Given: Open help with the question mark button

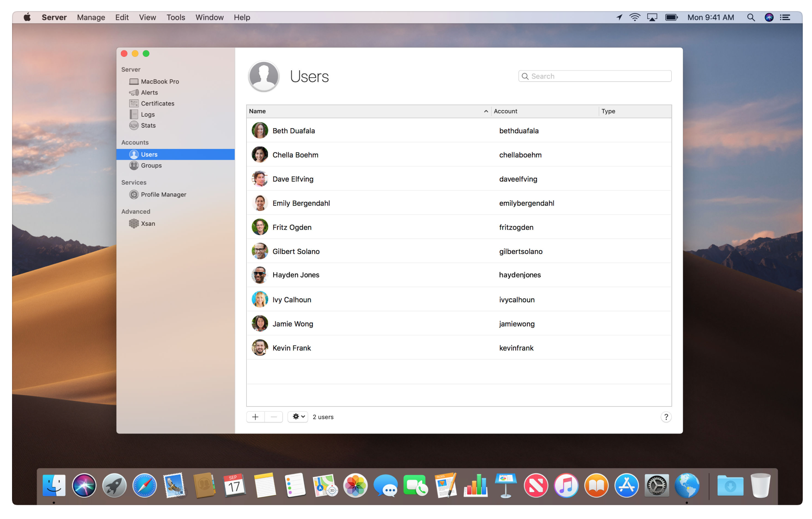Looking at the screenshot, I should [666, 417].
